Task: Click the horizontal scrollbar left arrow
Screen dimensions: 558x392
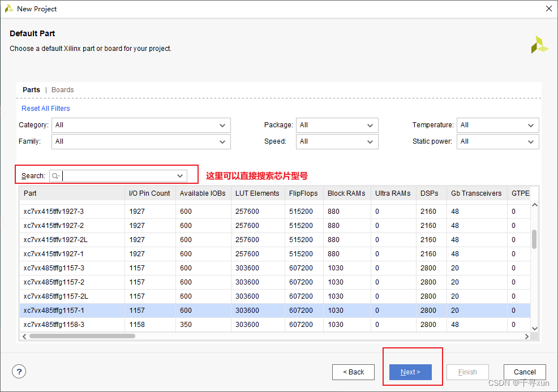Action: tap(24, 337)
